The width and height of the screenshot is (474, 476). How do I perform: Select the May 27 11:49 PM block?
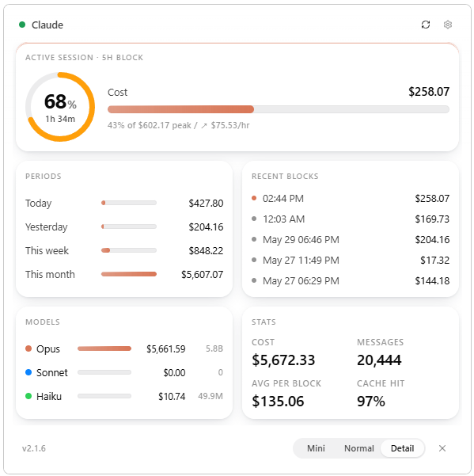pyautogui.click(x=351, y=260)
